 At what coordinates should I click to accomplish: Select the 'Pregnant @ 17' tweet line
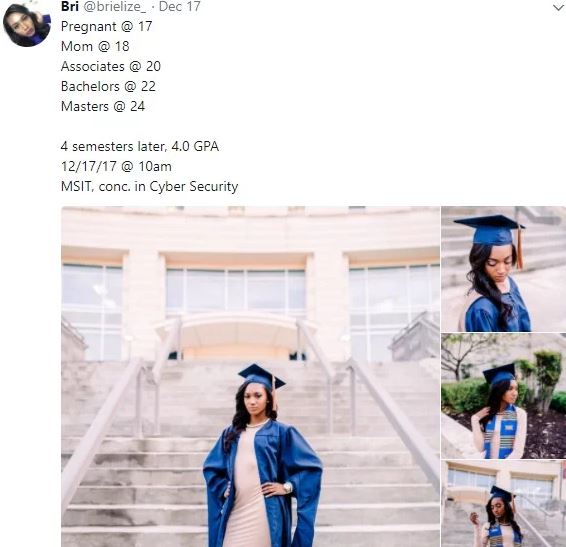click(x=106, y=26)
